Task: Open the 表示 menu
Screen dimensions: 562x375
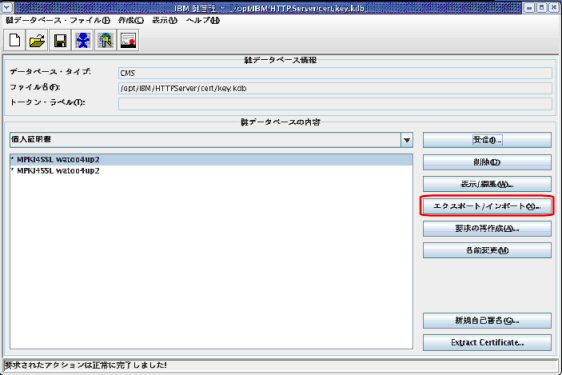Action: tap(165, 20)
